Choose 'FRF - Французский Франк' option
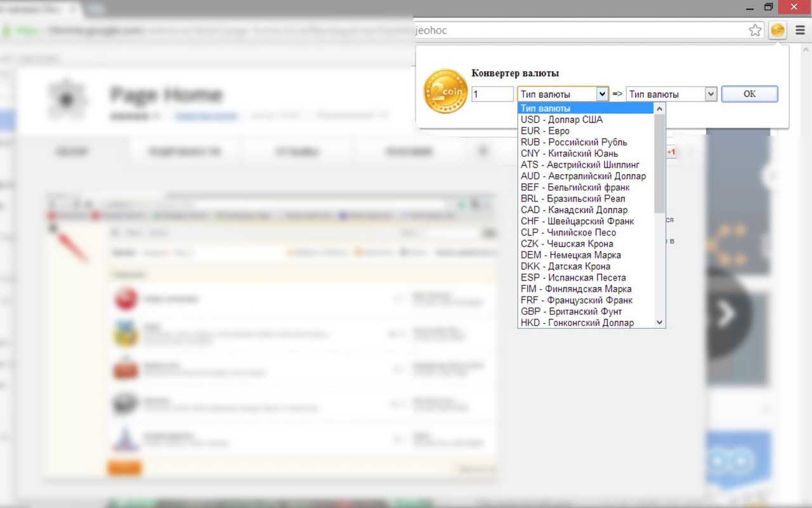Screen dimensions: 812x508 [586, 300]
